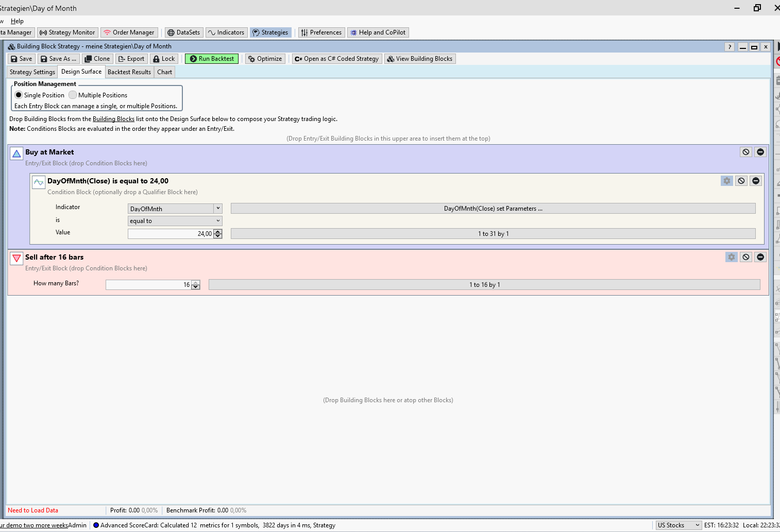The width and height of the screenshot is (780, 532).
Task: Remove the DayOfMnth condition block
Action: click(755, 181)
